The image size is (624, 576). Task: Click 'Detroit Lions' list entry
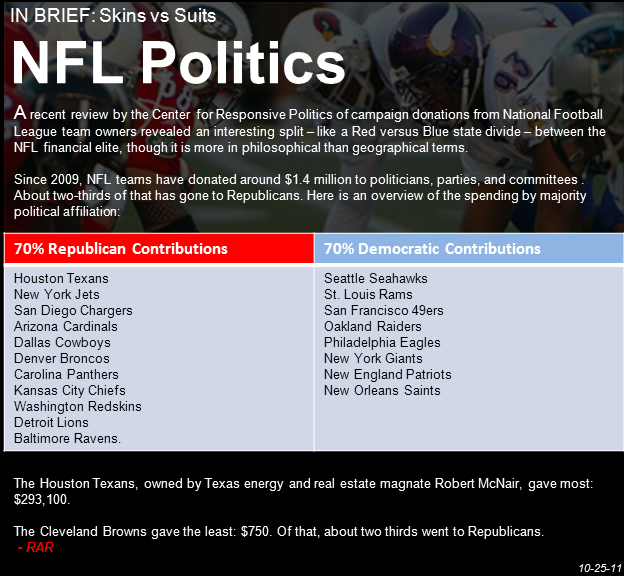point(51,422)
